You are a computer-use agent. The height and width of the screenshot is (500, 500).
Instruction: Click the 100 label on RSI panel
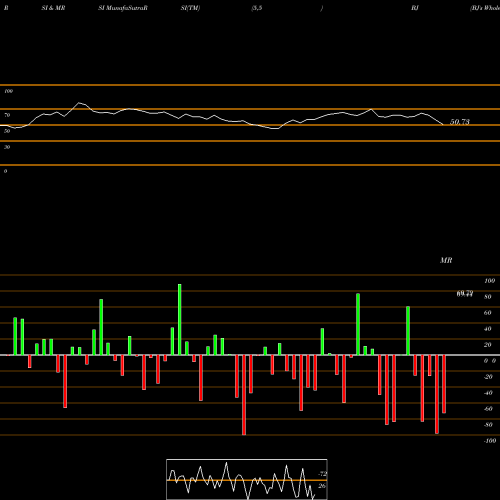click(x=8, y=91)
